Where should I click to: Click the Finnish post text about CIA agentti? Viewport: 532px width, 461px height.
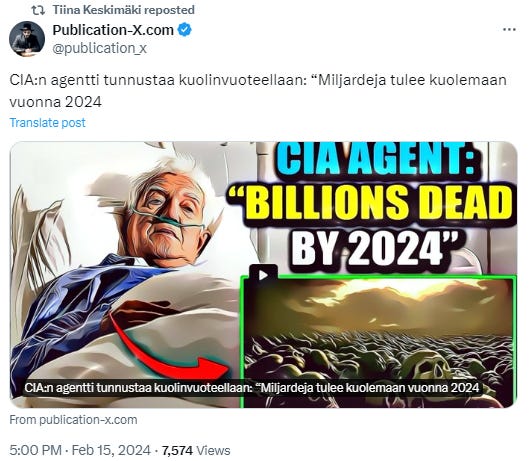click(258, 91)
